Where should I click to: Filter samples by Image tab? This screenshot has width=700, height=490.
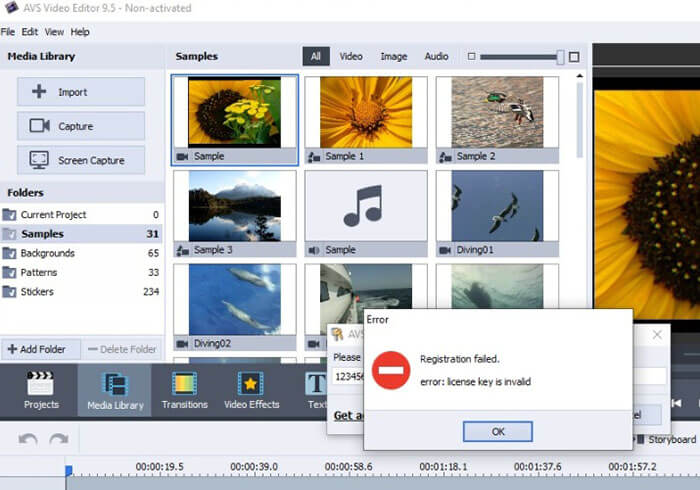click(394, 56)
